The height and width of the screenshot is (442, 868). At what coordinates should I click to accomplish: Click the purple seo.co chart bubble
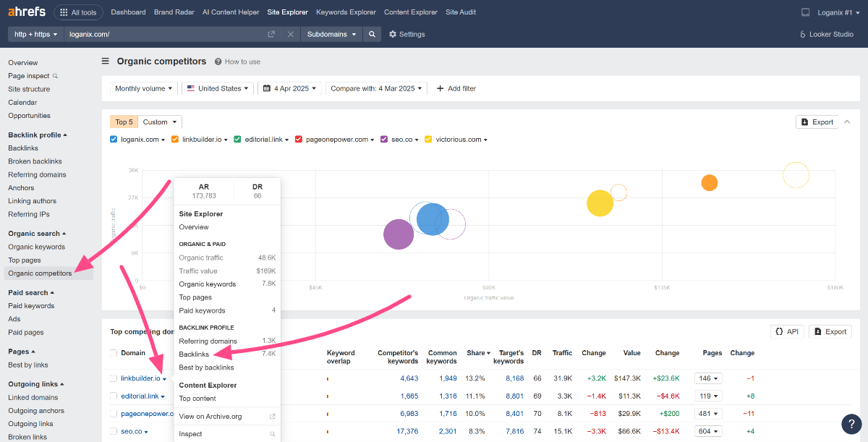click(x=398, y=234)
